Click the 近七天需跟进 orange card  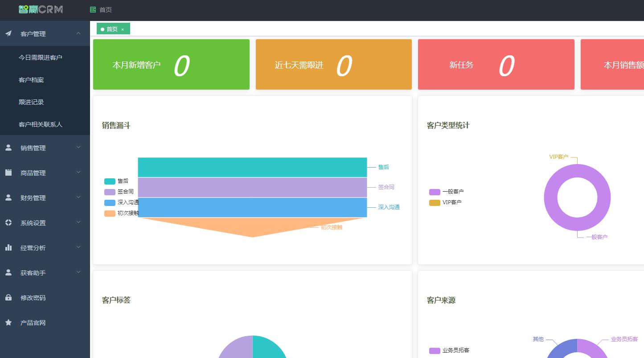(x=334, y=65)
